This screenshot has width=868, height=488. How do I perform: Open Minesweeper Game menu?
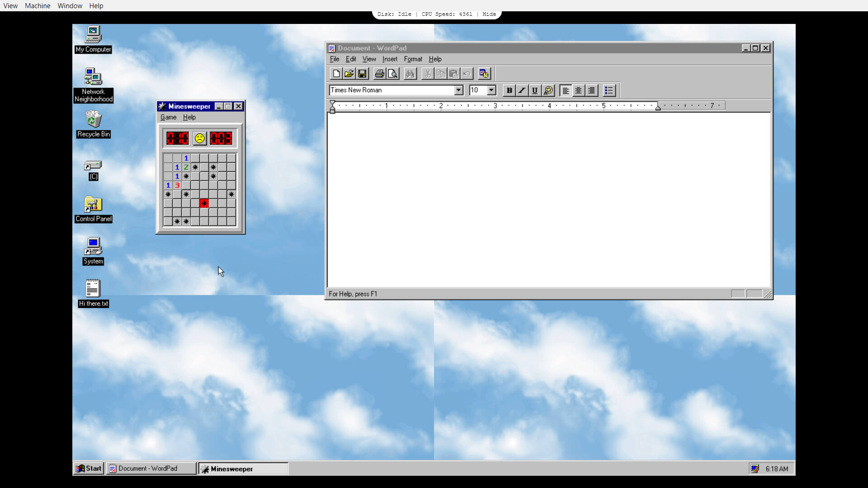[x=169, y=117]
